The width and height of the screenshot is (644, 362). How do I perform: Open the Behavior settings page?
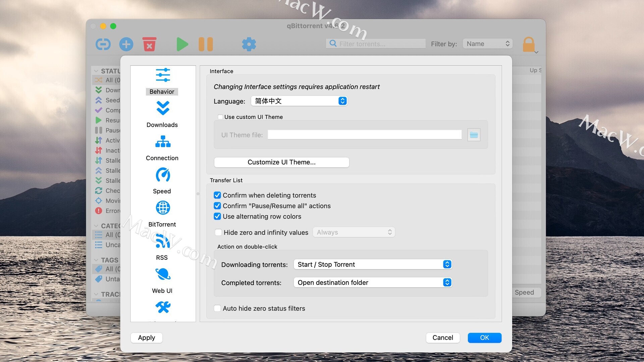click(x=162, y=81)
